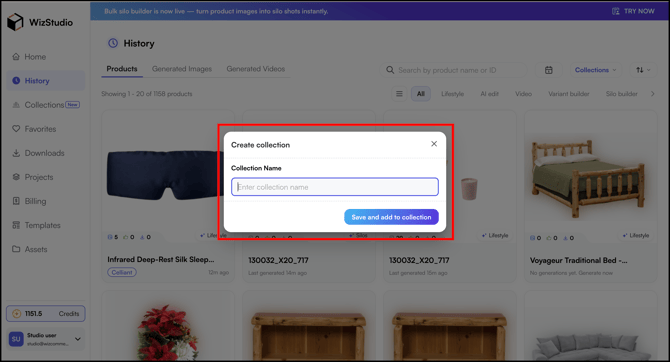Switch to the Products tab

click(122, 69)
